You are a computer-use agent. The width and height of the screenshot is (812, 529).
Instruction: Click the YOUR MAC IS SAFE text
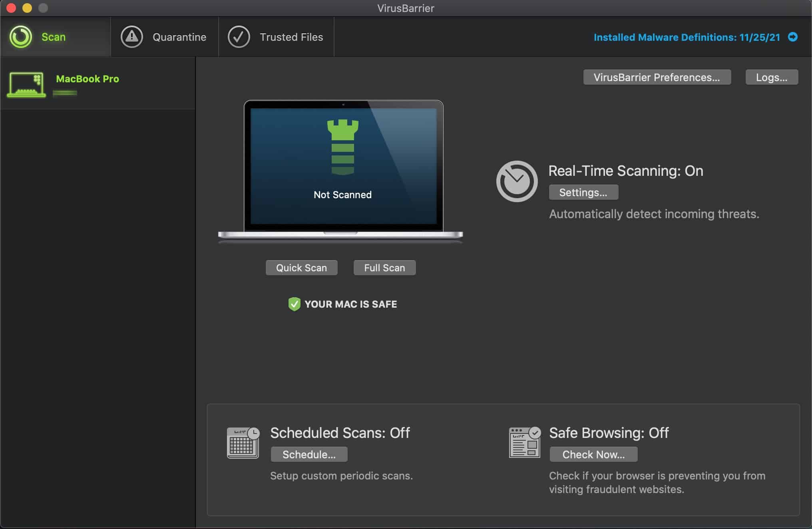pyautogui.click(x=351, y=304)
